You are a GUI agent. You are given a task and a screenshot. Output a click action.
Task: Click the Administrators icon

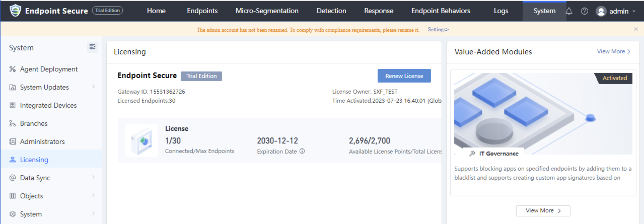click(13, 141)
